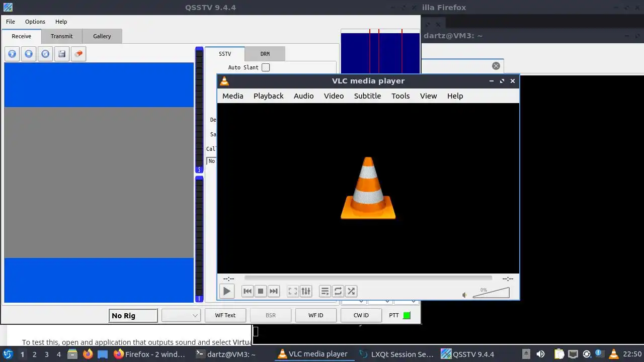
Task: Click the VLC system tray icon
Action: 613,354
